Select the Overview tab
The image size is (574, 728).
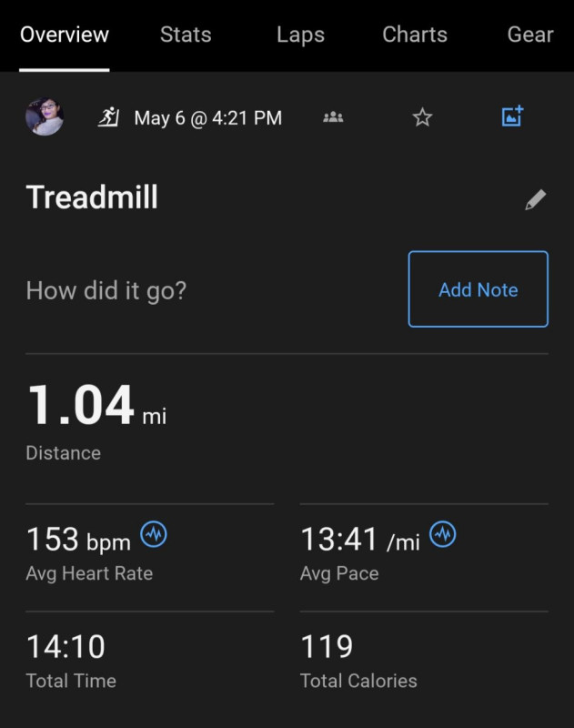pyautogui.click(x=65, y=35)
